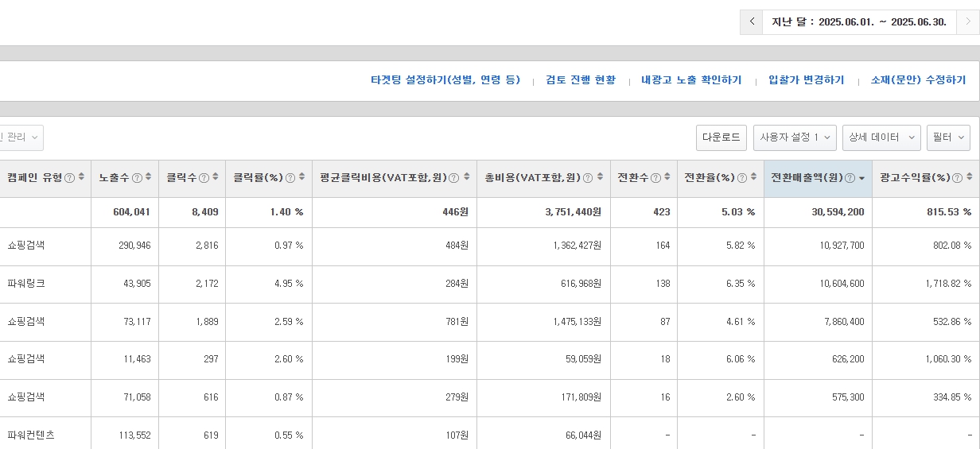Click the date range 지난 달 field
Screen dimensions: 980x449
click(859, 22)
